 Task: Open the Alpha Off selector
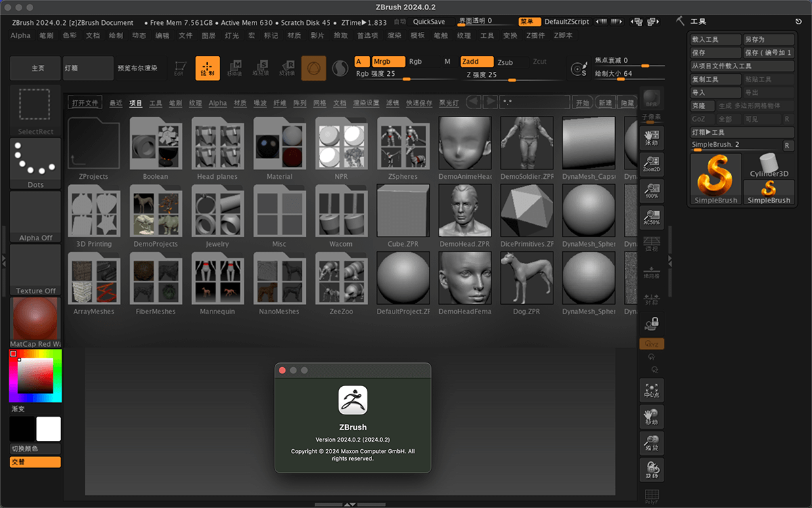click(x=36, y=217)
